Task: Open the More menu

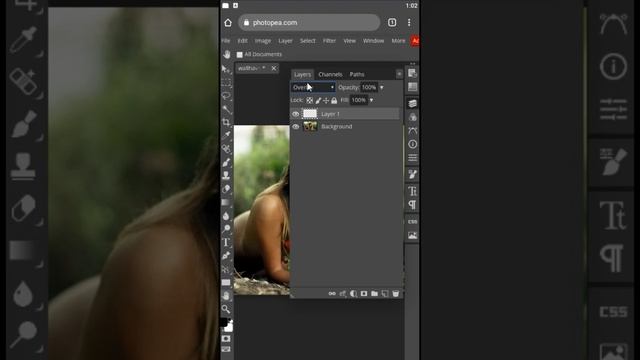Action: pos(398,41)
